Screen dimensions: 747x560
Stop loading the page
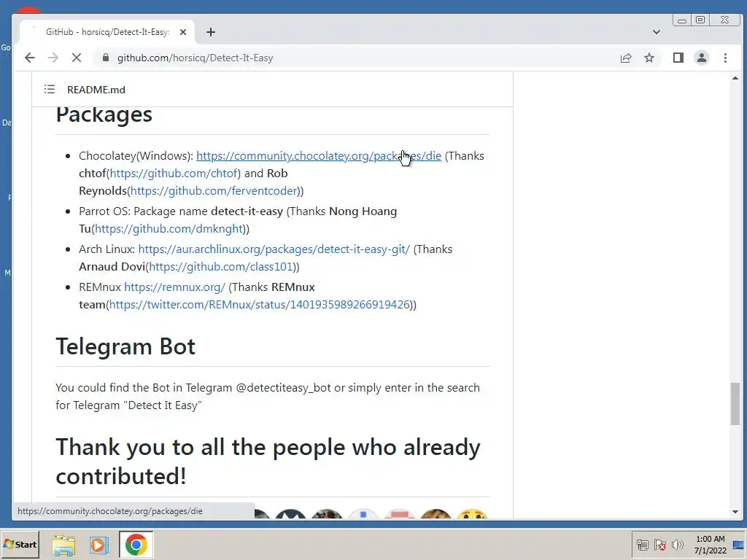(x=76, y=58)
